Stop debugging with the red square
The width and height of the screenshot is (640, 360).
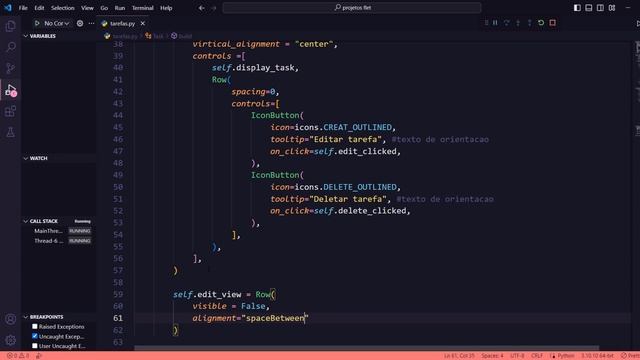pos(552,23)
